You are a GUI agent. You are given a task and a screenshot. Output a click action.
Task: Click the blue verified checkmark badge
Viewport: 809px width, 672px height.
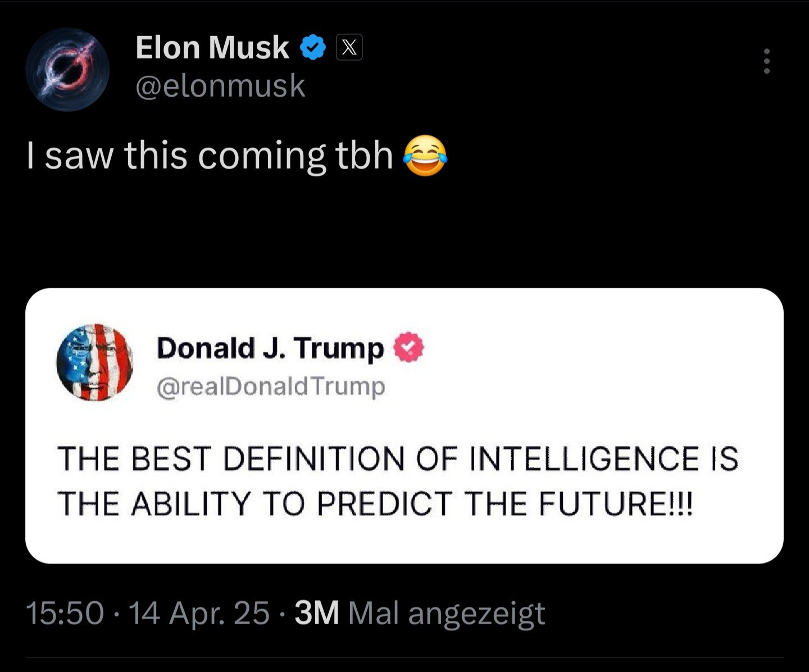click(x=313, y=47)
